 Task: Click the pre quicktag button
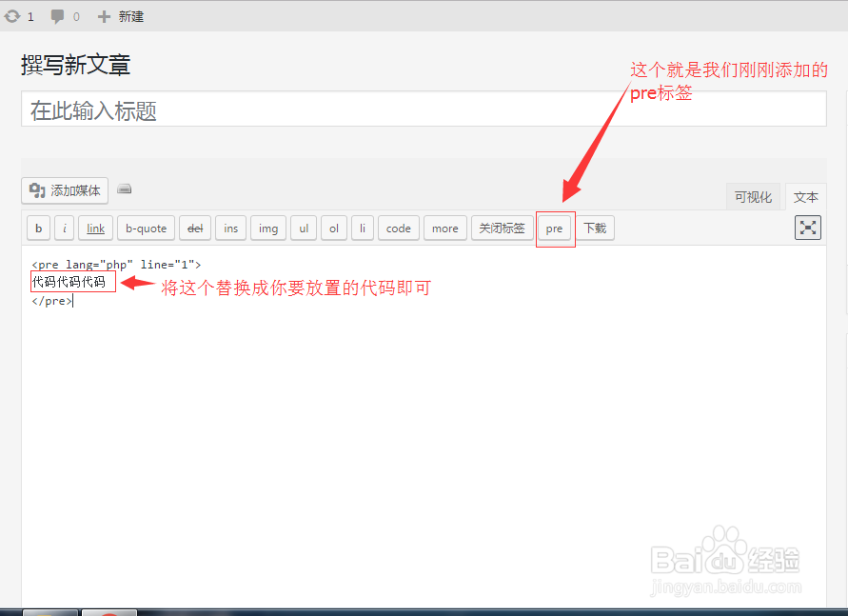pos(554,229)
